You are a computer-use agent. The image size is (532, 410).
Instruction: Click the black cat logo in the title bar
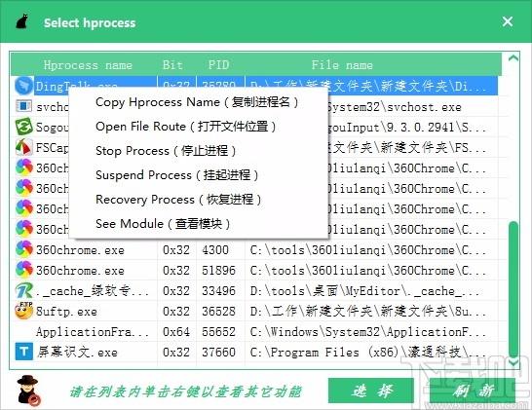tap(22, 21)
